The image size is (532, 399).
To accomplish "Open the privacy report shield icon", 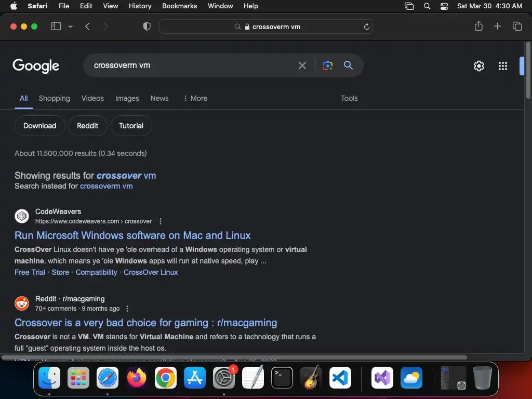I will (147, 26).
